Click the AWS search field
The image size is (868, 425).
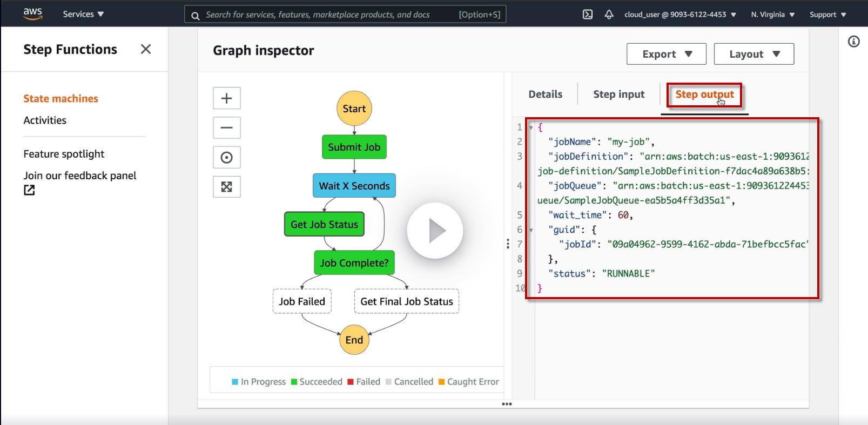click(329, 15)
